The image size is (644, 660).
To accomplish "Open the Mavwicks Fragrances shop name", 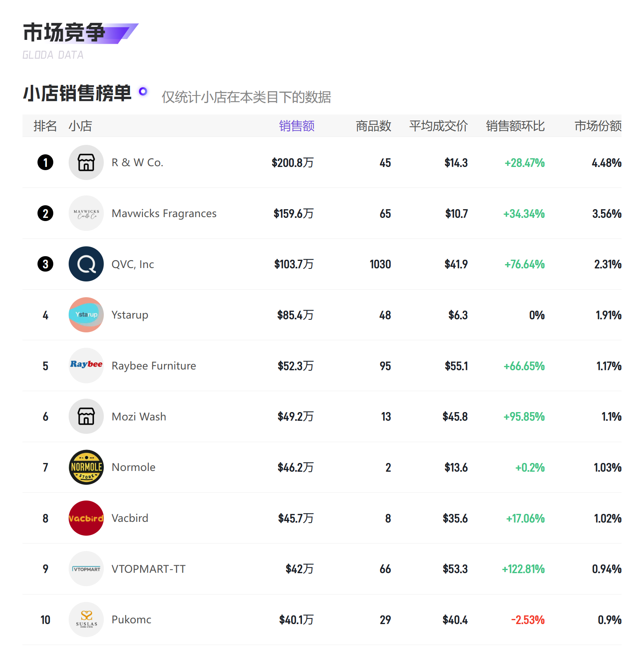I will [x=164, y=214].
